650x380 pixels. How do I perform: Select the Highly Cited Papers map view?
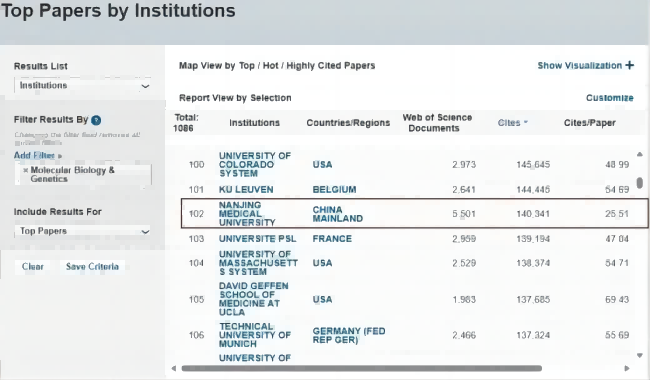(330, 65)
